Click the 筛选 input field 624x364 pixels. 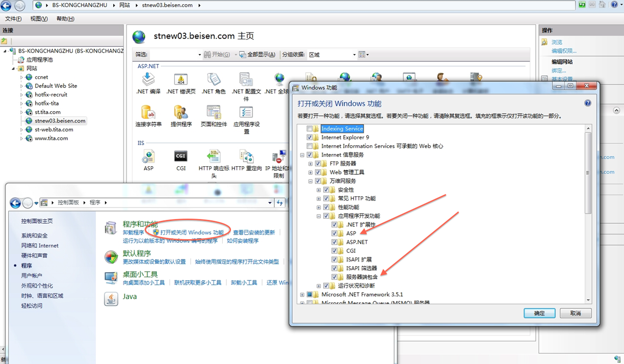[x=175, y=55]
